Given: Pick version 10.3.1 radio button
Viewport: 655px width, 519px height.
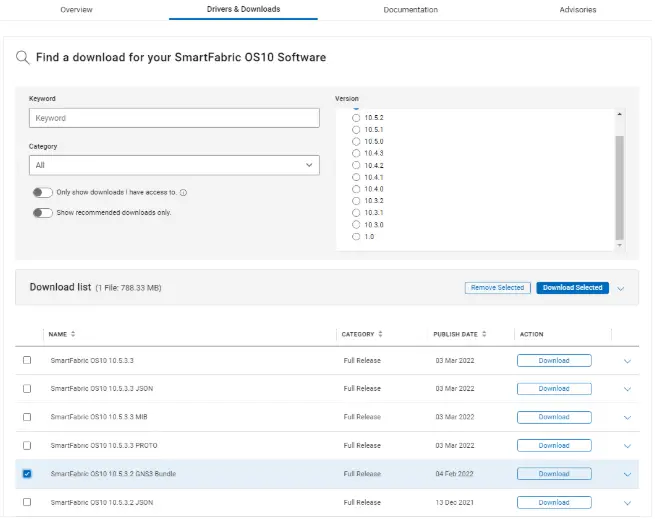Looking at the screenshot, I should (x=356, y=213).
